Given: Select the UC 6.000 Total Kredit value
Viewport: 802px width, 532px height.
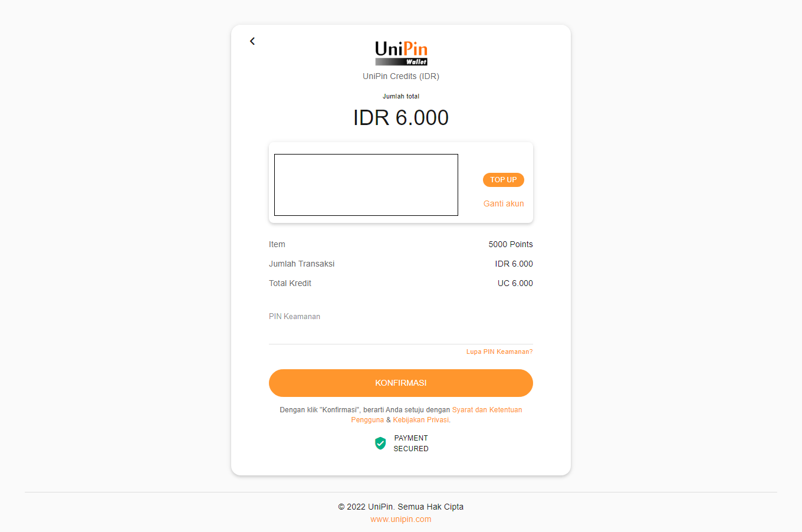Looking at the screenshot, I should pos(515,283).
